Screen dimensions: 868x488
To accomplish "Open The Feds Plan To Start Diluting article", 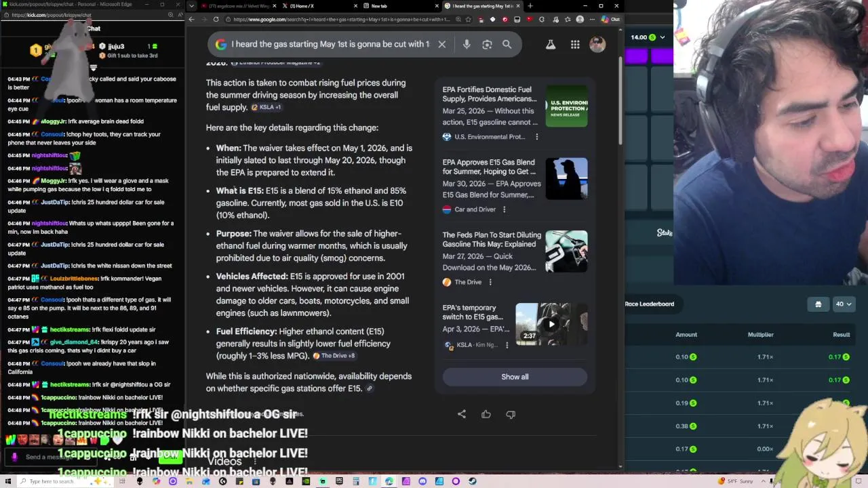I will (492, 239).
